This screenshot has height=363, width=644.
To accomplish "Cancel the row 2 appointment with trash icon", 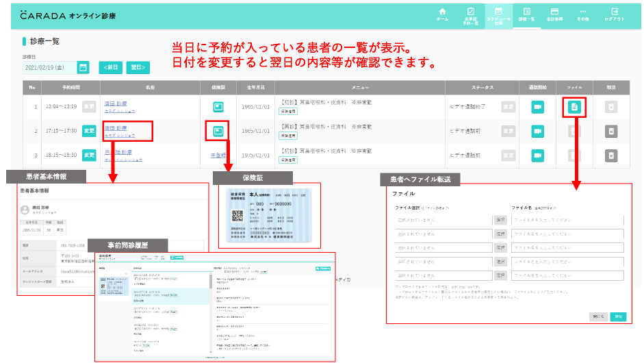I will point(611,131).
